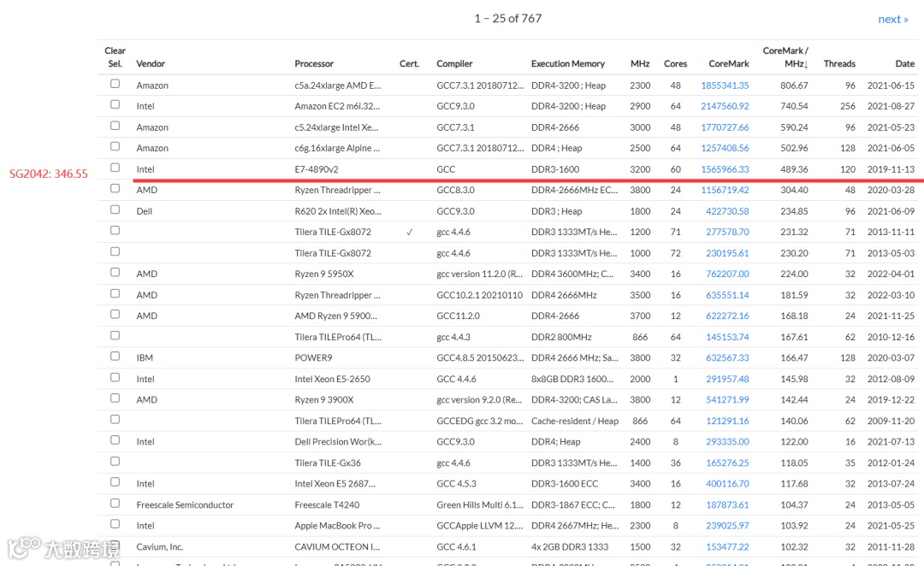
Task: Sort table by Threads column header
Action: click(839, 63)
